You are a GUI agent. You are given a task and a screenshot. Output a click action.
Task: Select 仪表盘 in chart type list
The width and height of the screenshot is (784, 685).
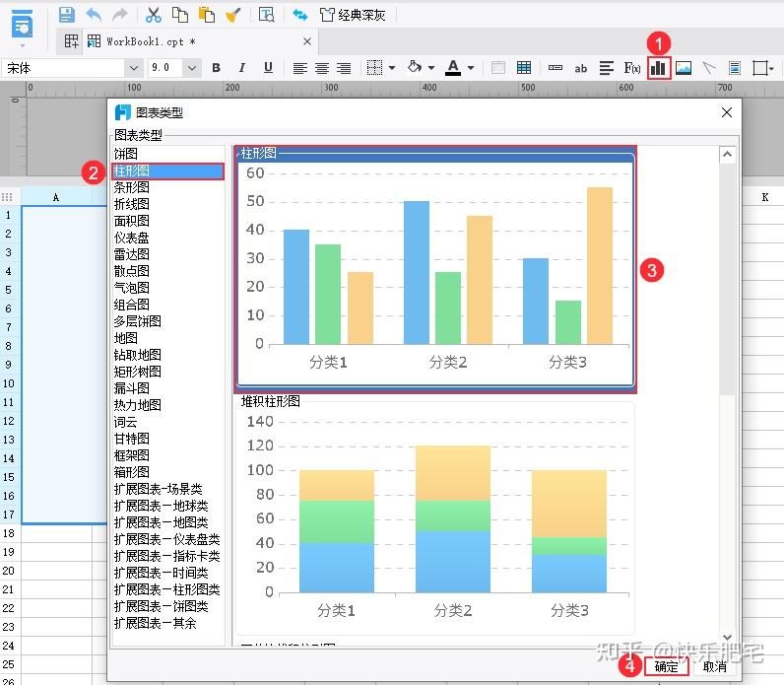168,238
